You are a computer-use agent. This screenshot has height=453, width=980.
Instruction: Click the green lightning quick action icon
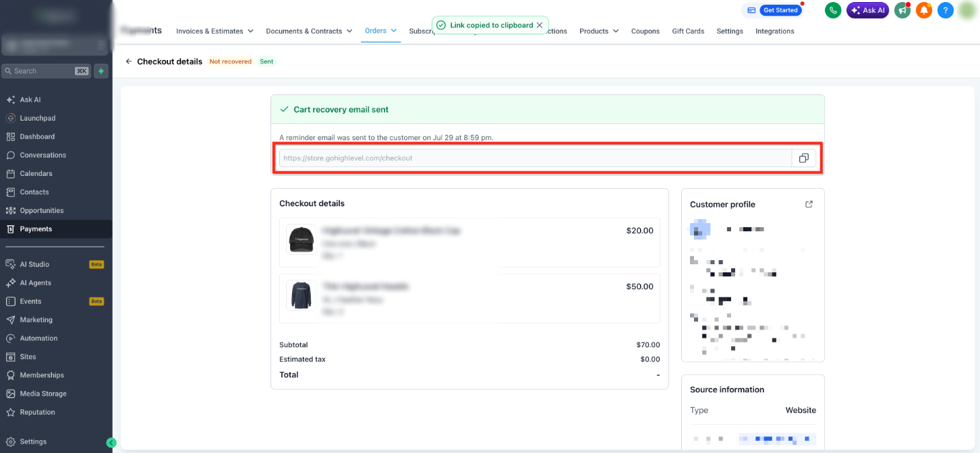click(100, 71)
